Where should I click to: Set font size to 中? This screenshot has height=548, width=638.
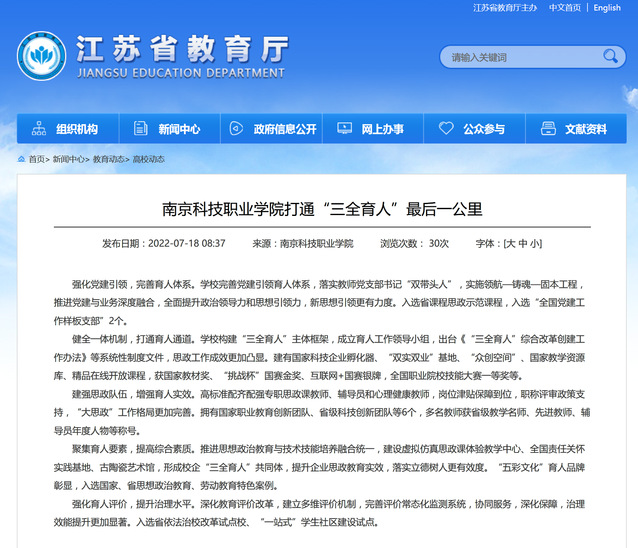coord(523,243)
